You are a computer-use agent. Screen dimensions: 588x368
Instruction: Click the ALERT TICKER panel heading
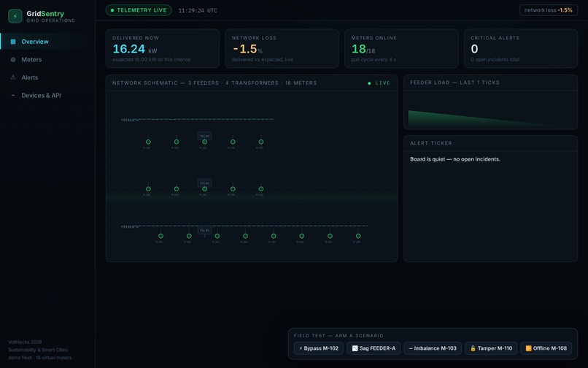click(x=431, y=143)
